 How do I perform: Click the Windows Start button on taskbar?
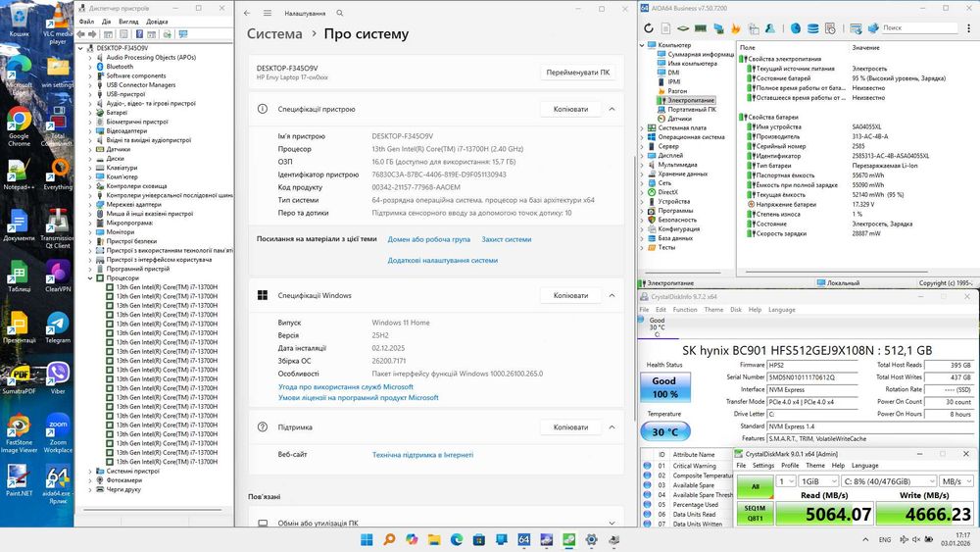367,539
